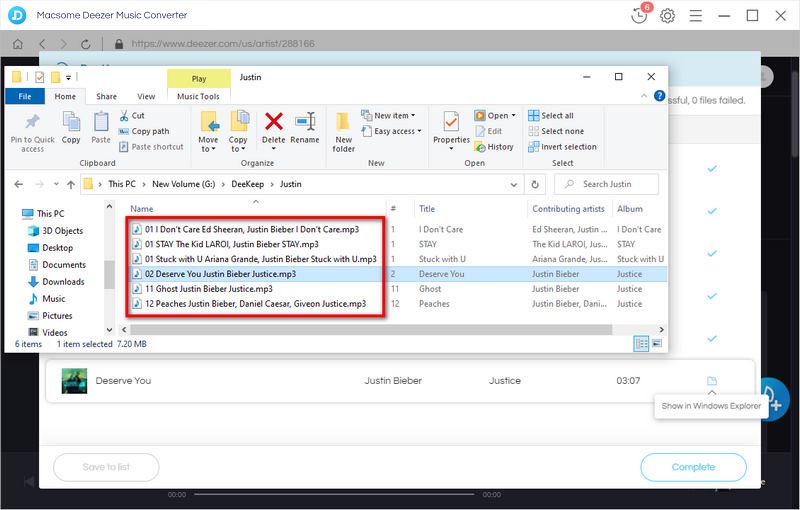This screenshot has width=800, height=510.
Task: Open conversion history clock icon
Action: pyautogui.click(x=639, y=15)
